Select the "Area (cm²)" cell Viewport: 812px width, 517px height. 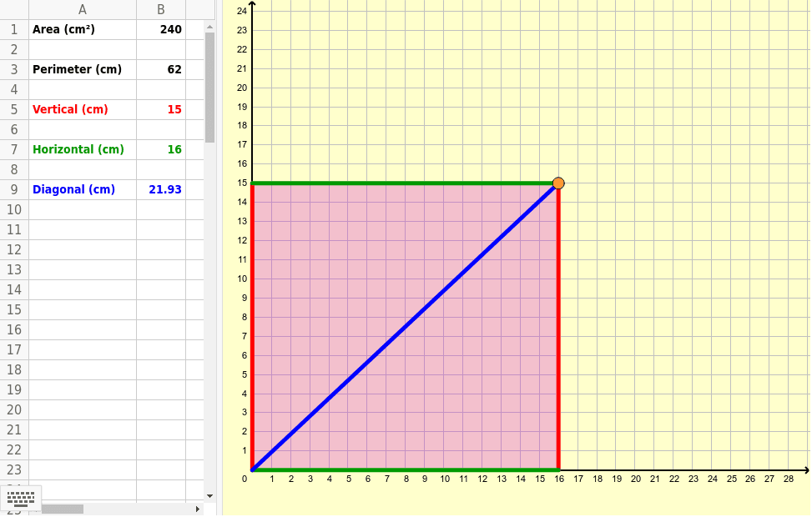pyautogui.click(x=83, y=29)
